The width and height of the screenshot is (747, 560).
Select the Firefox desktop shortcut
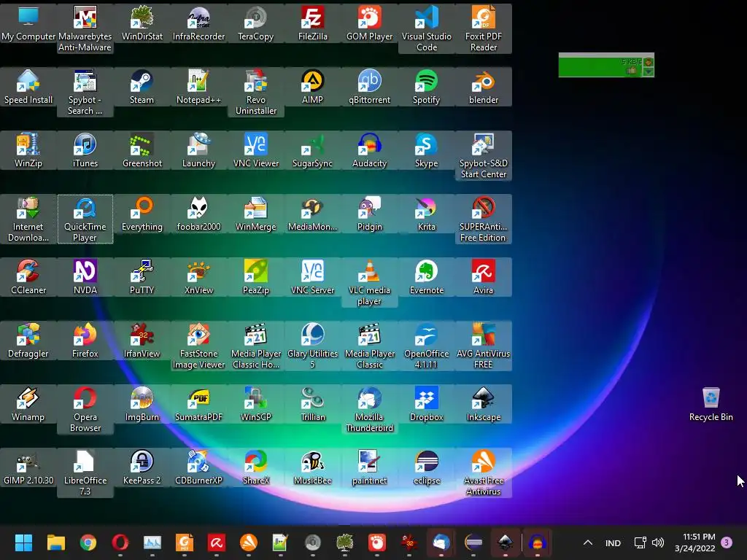coord(85,341)
